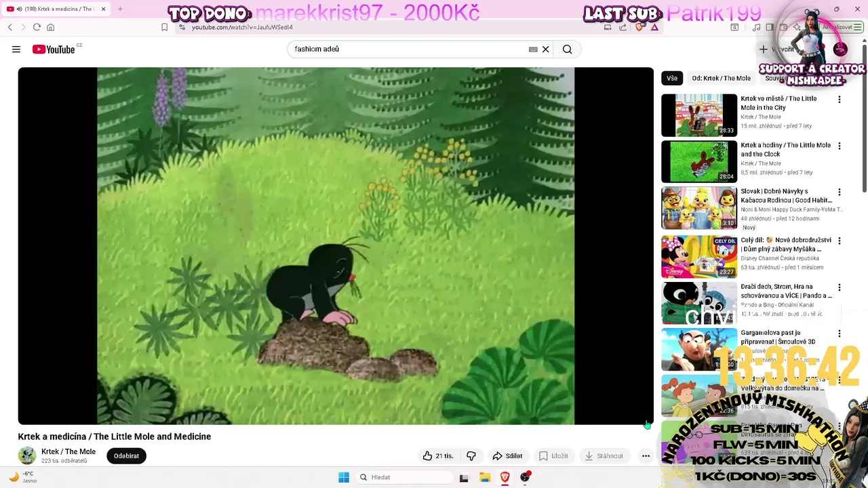Screen dimensions: 868x488
Task: Click the share page icon in address bar
Action: pos(623,27)
